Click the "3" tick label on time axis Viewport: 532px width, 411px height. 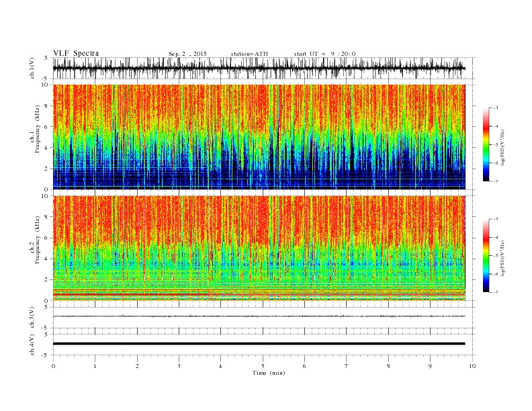tap(179, 366)
